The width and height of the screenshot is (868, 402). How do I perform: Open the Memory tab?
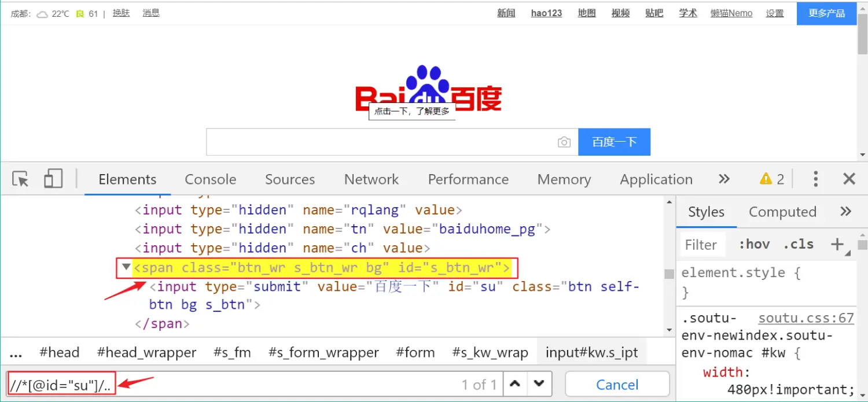(x=564, y=179)
